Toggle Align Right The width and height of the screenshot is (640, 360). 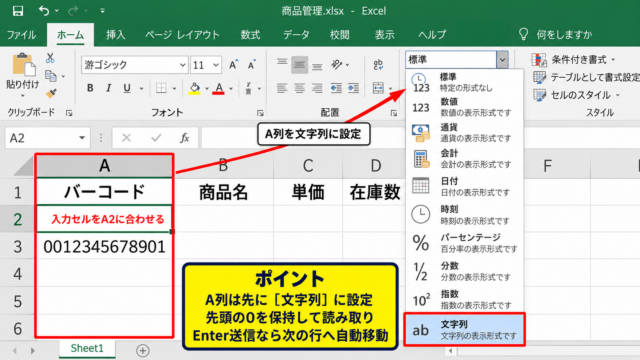pyautogui.click(x=317, y=88)
